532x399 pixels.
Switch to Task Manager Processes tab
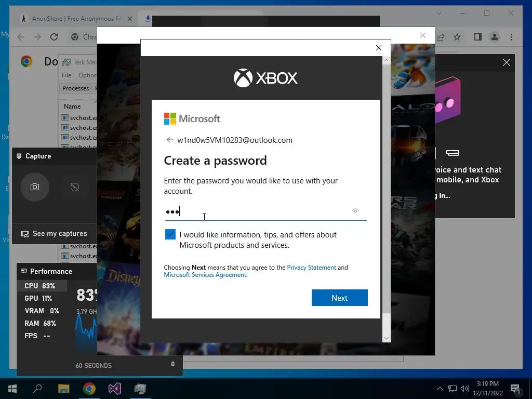tap(75, 88)
